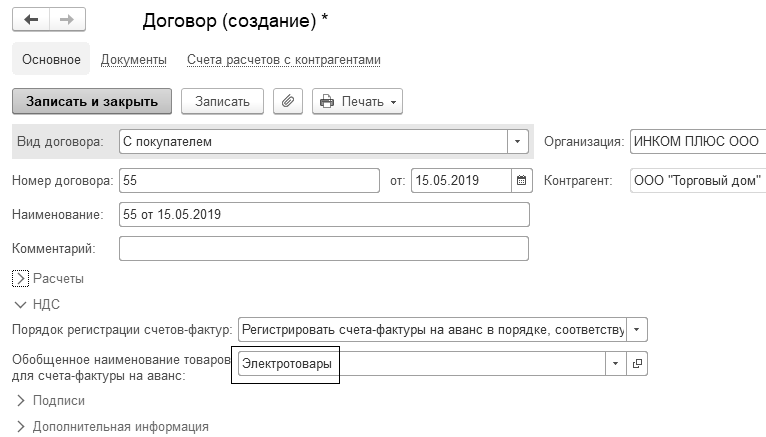This screenshot has height=437, width=766.
Task: Go forward with the right arrow button
Action: [x=67, y=20]
